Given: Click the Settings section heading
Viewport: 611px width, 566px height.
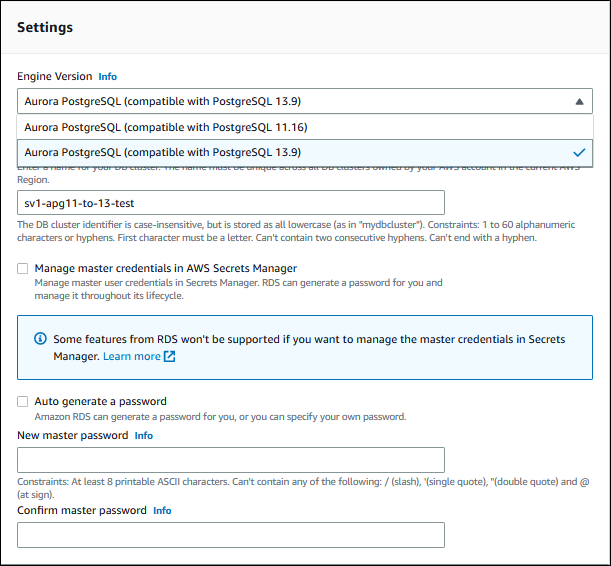Looking at the screenshot, I should point(45,27).
